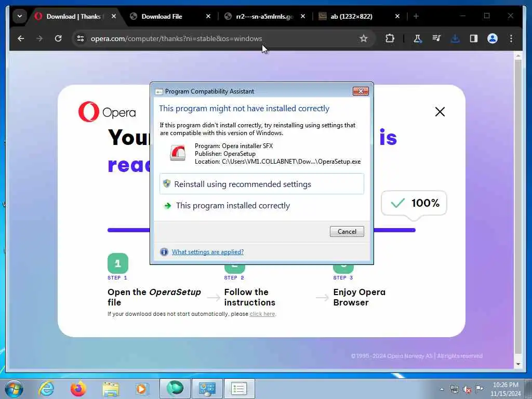Open the Extensions puzzle icon

click(x=390, y=38)
